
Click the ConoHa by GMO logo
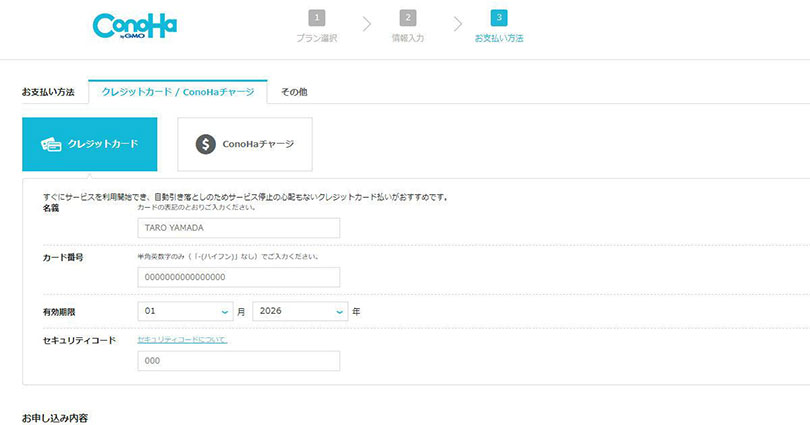coord(135,26)
